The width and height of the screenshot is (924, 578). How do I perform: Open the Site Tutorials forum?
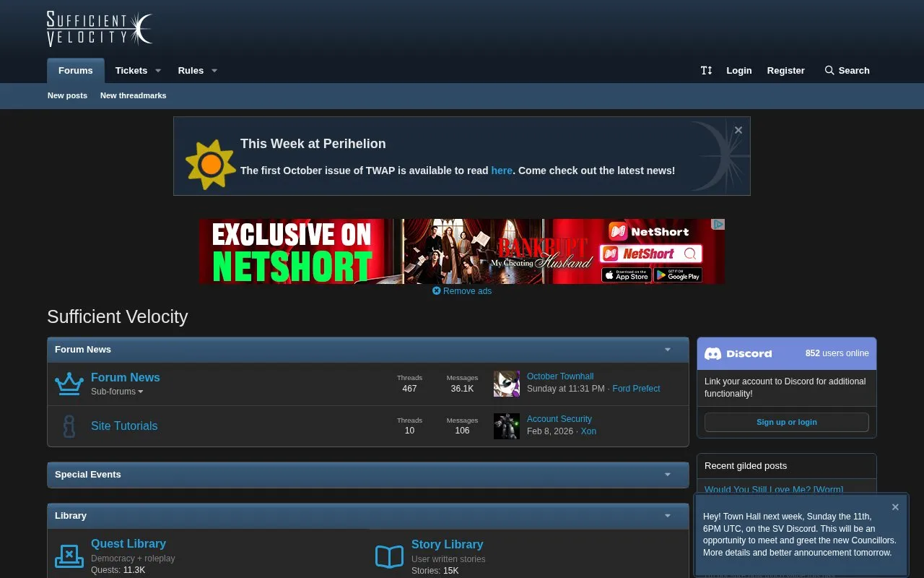tap(124, 426)
